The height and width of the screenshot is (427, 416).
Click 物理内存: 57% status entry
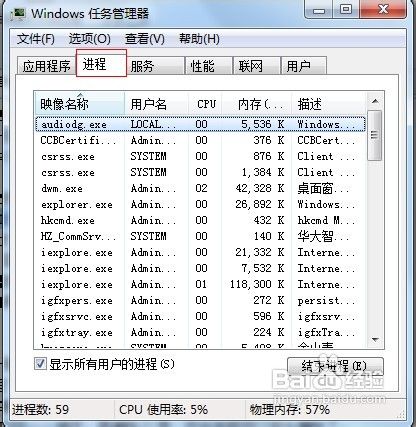tap(290, 410)
